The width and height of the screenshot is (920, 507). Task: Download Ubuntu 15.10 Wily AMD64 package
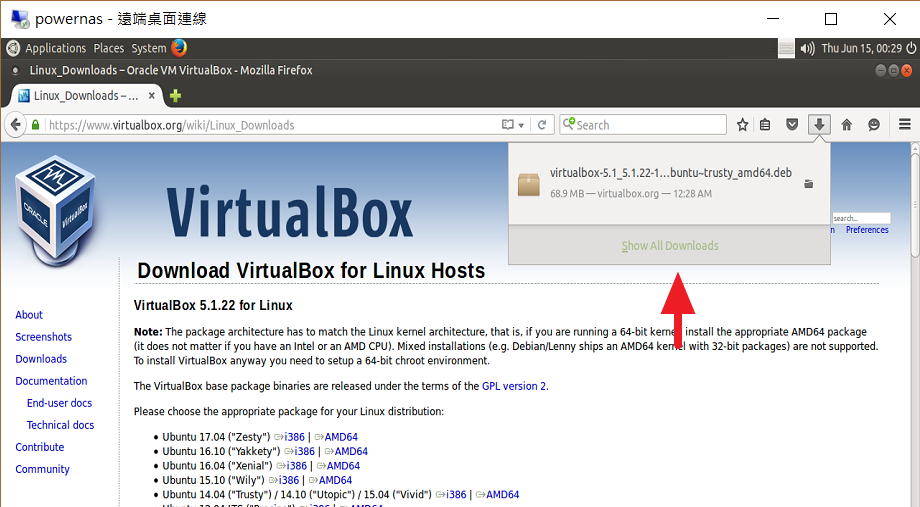point(336,480)
